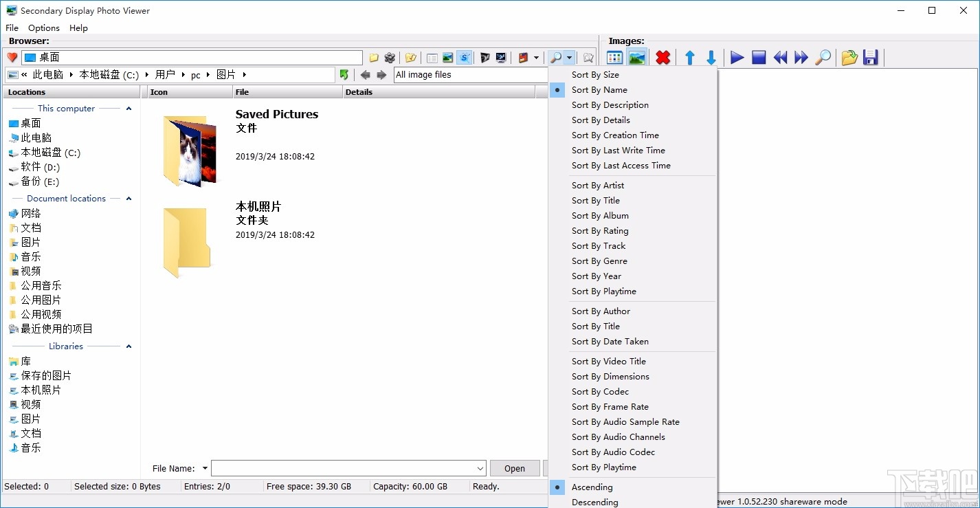Choose Sort By Rating

pyautogui.click(x=599, y=230)
